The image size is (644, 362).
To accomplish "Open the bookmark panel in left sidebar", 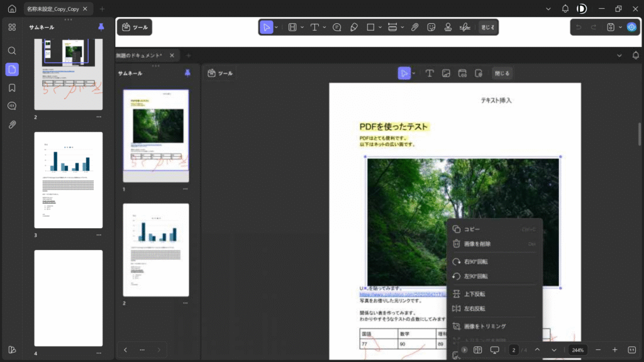I will (12, 87).
